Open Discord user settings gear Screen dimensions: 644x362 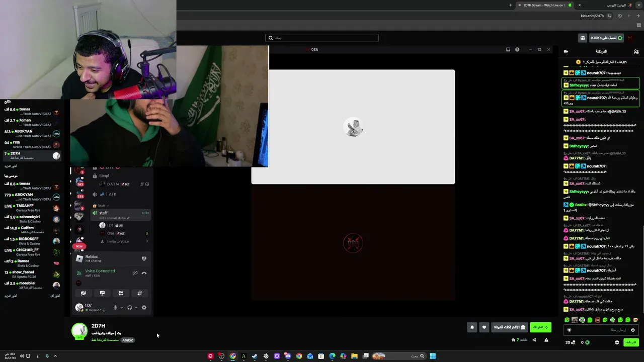click(144, 308)
